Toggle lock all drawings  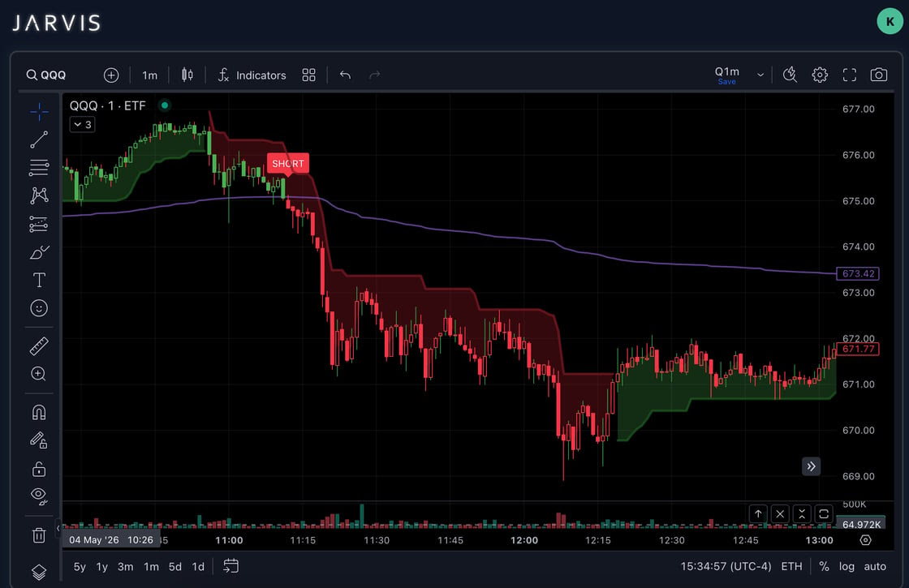coord(39,468)
